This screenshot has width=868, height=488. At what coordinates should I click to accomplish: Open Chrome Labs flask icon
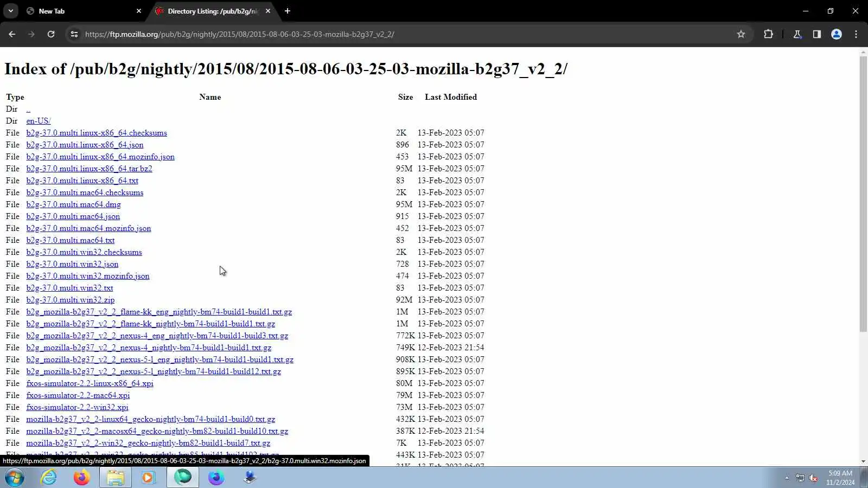[x=797, y=34]
